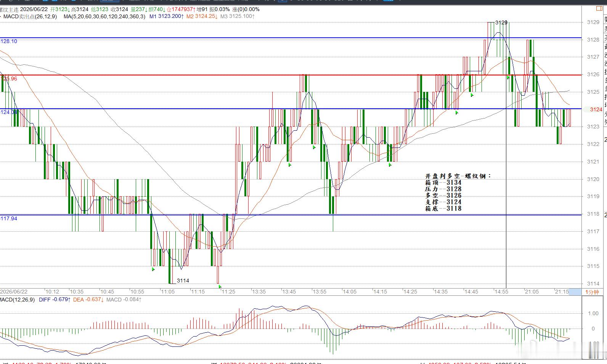The width and height of the screenshot is (607, 364).
Task: Click the M3 3125.100 moving average value
Action: pyautogui.click(x=237, y=16)
